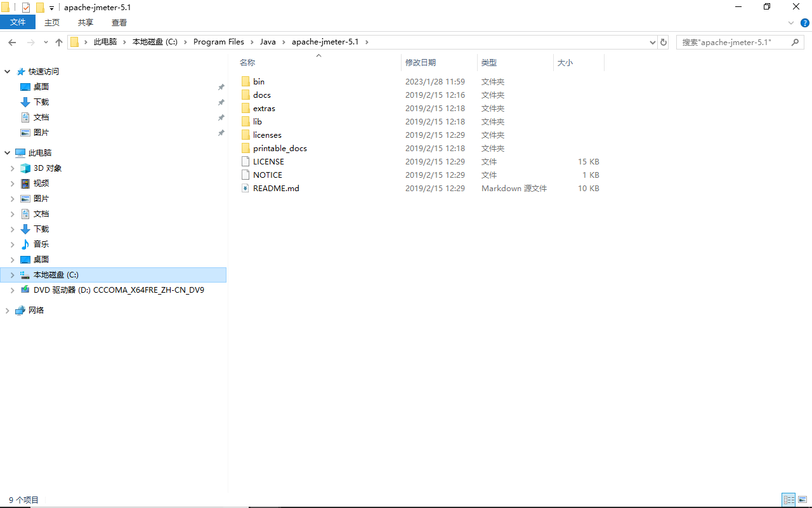
Task: Switch to details view icon
Action: point(789,500)
